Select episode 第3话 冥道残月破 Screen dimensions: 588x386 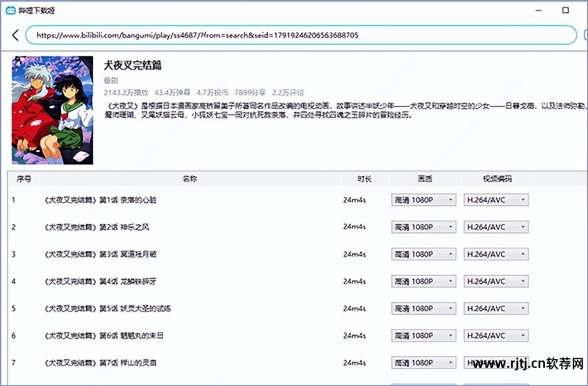(100, 254)
